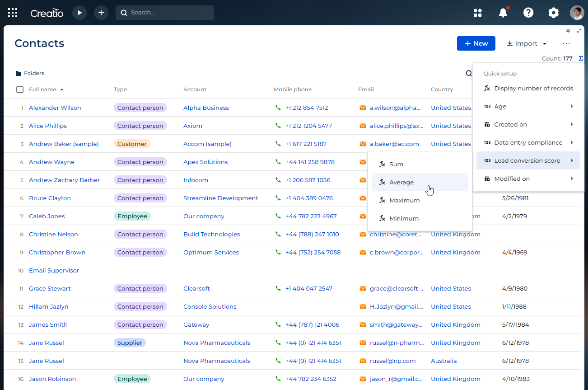Click mail icon for a.wilson@alpha email
588x390 pixels.
click(x=363, y=108)
